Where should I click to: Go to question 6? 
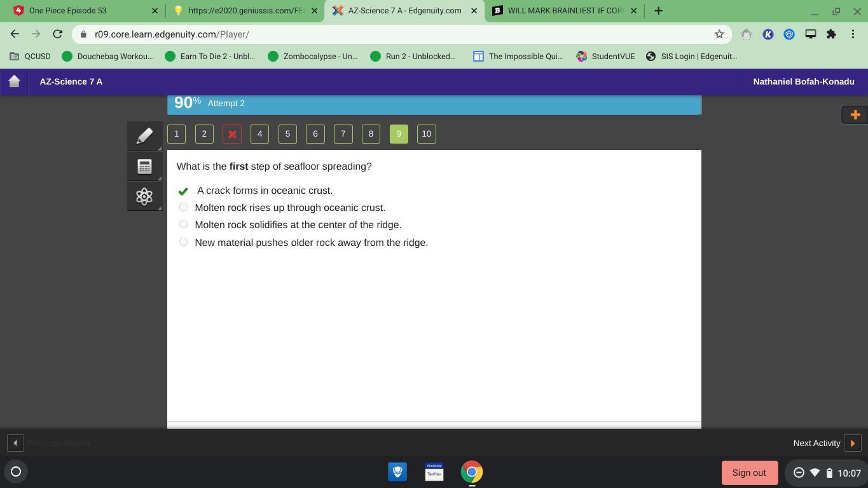tap(315, 134)
